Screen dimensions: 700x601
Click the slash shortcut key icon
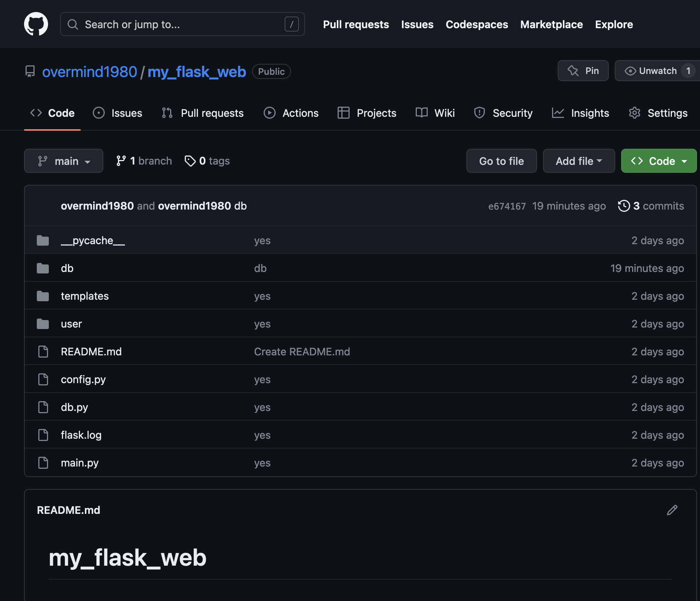pos(292,24)
